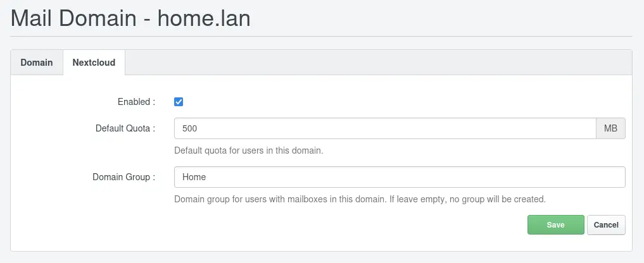
Task: Click the 'Default Quota :' label
Action: [x=125, y=128]
